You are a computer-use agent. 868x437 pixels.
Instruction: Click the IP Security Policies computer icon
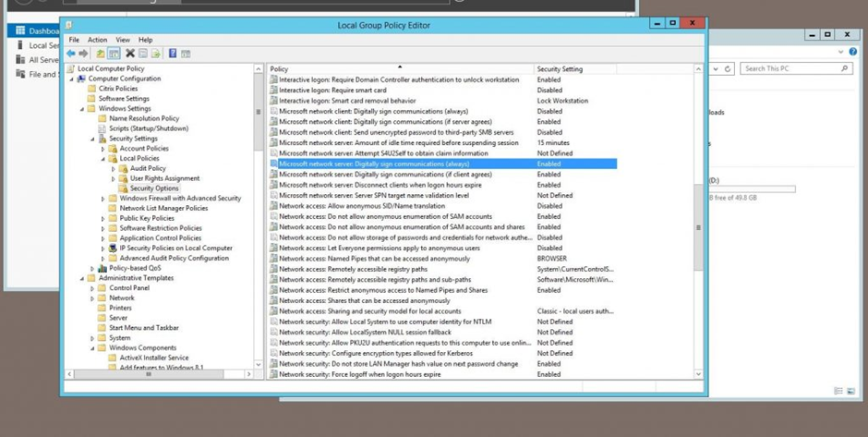pos(113,249)
